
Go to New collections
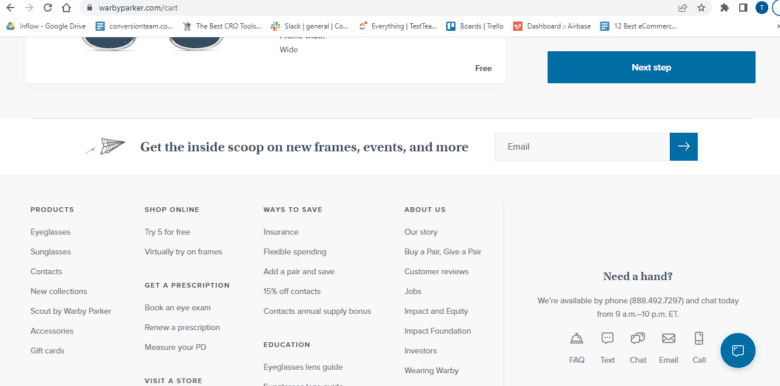click(x=59, y=291)
